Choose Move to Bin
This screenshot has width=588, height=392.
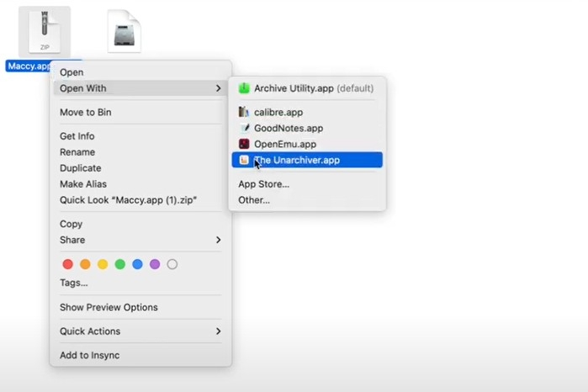click(x=140, y=112)
